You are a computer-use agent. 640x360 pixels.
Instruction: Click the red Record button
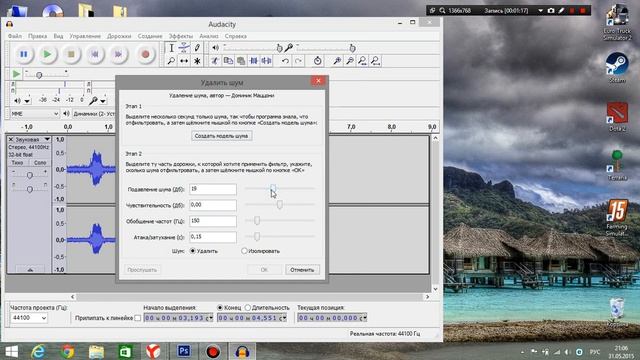coord(145,54)
